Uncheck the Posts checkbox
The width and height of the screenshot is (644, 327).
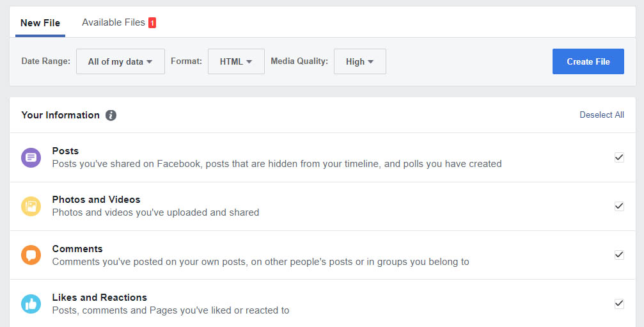(x=619, y=157)
